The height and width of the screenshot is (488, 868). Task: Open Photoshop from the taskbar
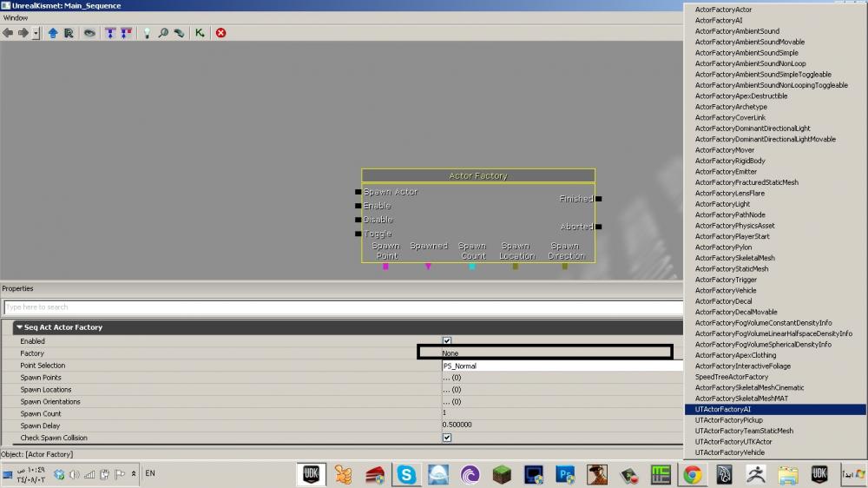pyautogui.click(x=565, y=475)
